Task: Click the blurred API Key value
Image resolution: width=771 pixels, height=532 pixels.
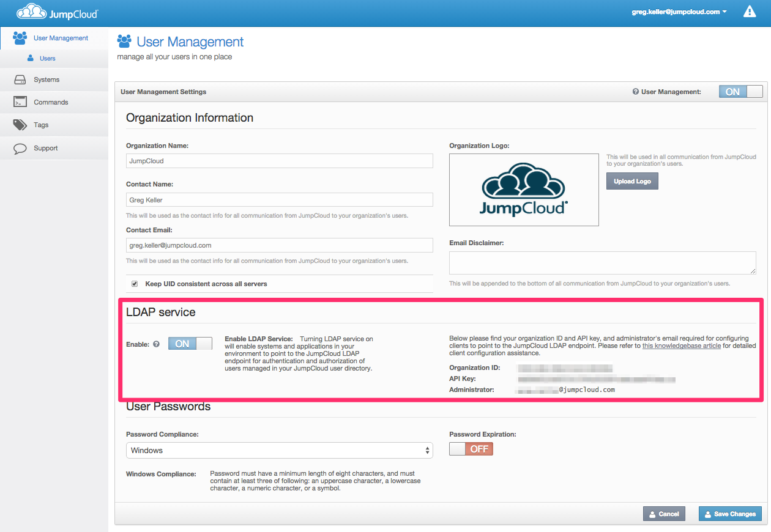Action: (597, 380)
